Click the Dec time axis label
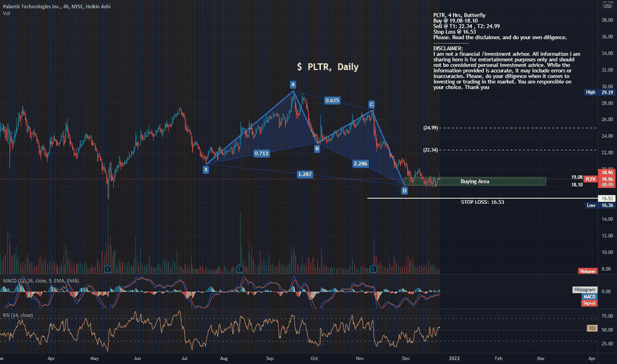 pos(406,359)
